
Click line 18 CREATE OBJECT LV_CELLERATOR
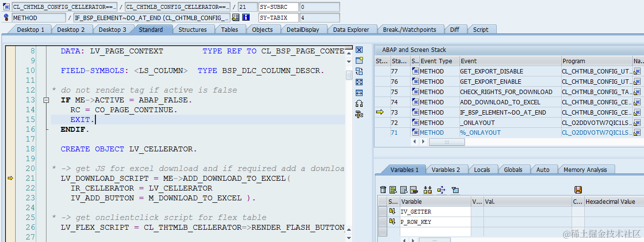pos(129,149)
